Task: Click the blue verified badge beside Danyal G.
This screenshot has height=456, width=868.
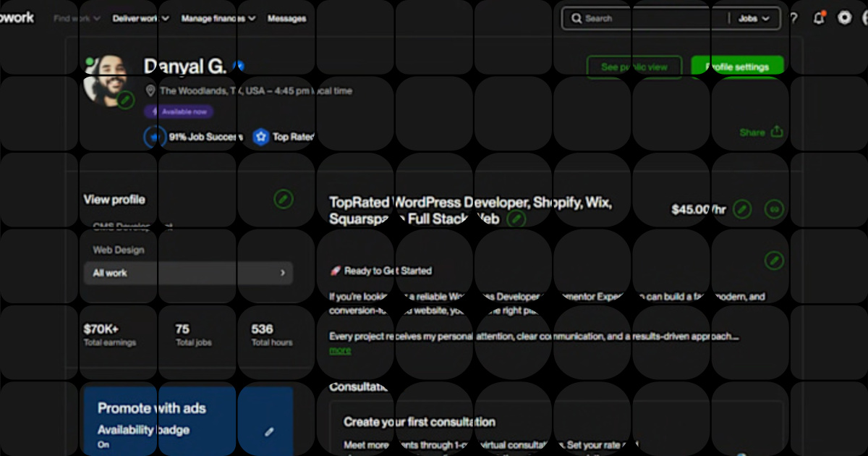Action: click(238, 67)
